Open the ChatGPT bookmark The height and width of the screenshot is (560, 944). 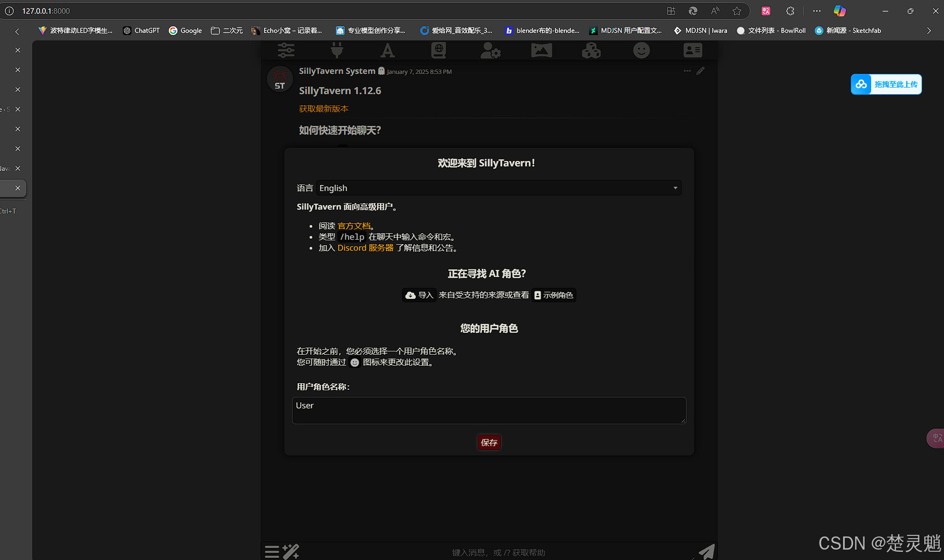click(x=141, y=31)
